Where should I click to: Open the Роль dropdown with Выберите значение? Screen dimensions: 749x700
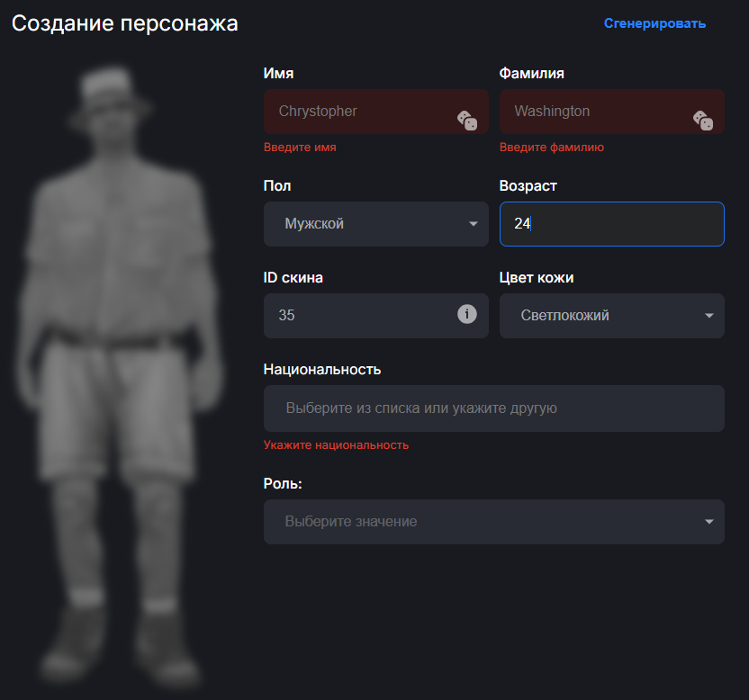pos(494,522)
